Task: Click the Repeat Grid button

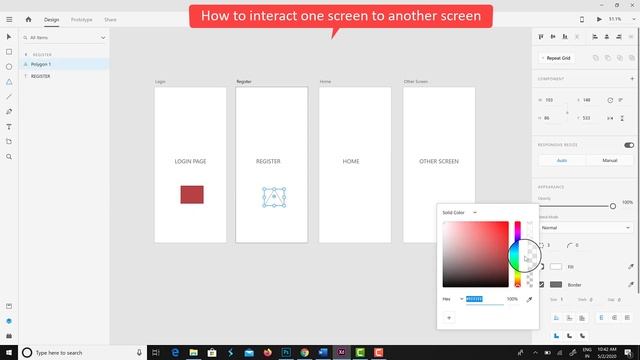Action: pos(556,58)
